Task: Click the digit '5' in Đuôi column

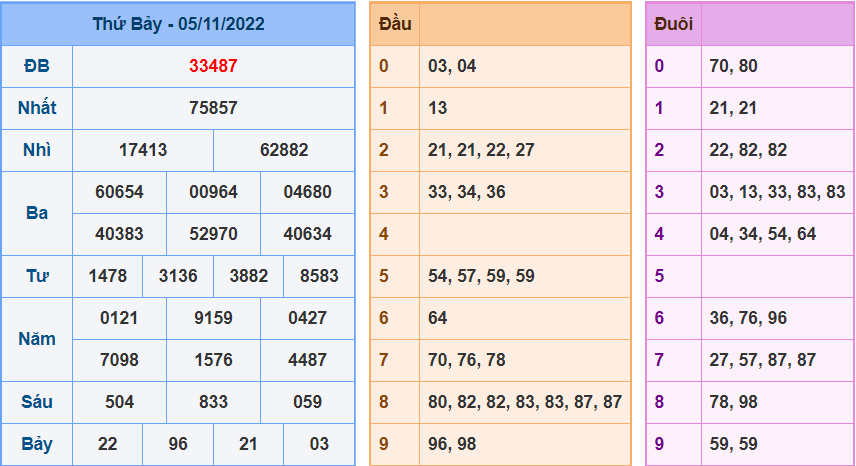Action: pos(659,276)
